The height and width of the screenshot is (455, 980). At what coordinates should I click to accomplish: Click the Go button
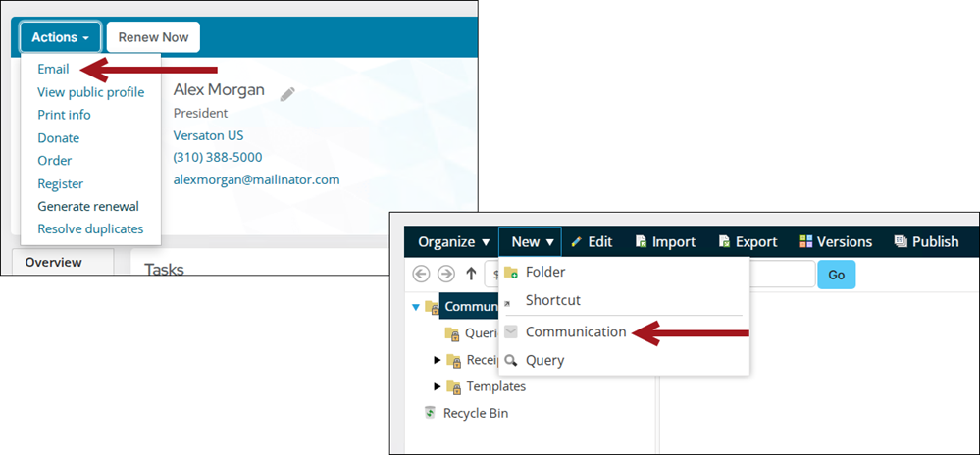click(x=836, y=275)
